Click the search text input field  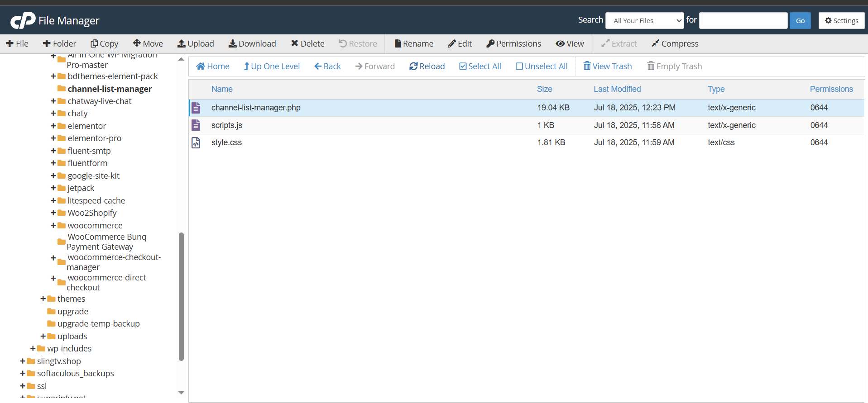pyautogui.click(x=743, y=21)
